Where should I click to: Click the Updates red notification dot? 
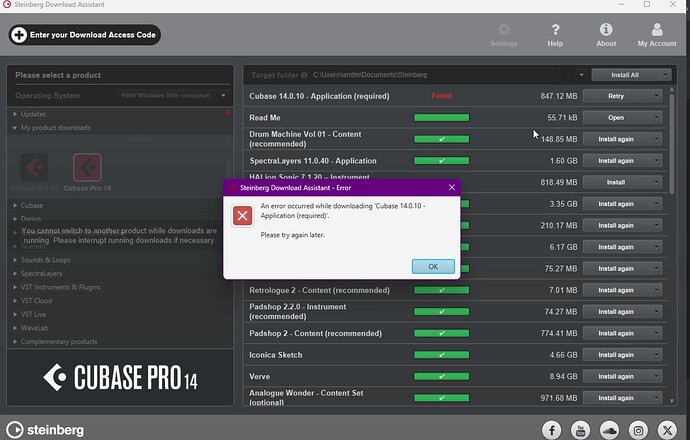pos(228,114)
